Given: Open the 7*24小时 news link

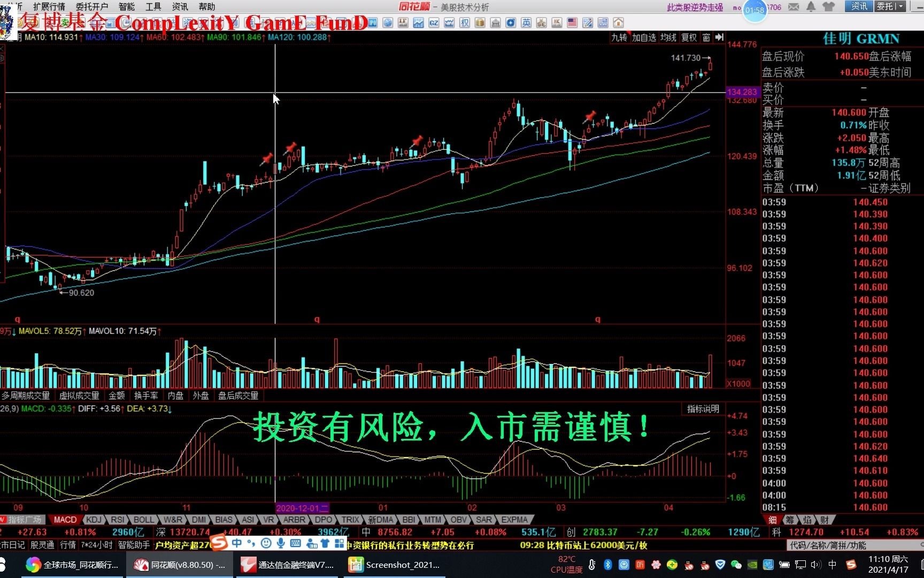Looking at the screenshot, I should [97, 545].
